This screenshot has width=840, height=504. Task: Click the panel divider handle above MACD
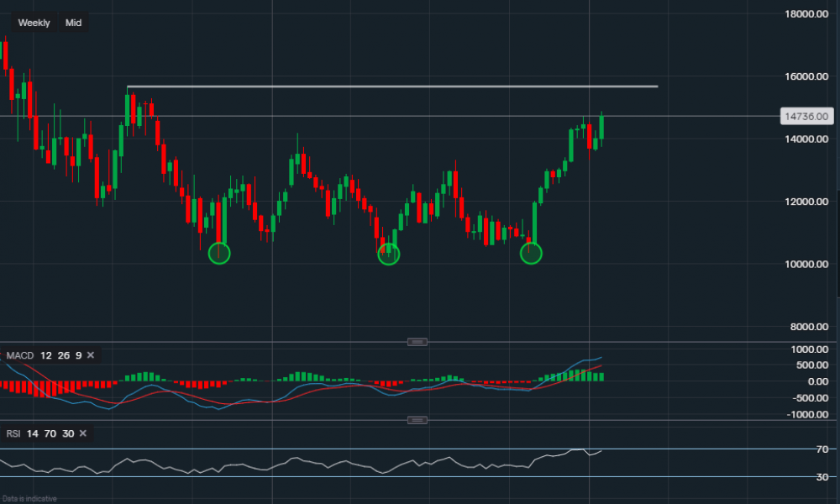pyautogui.click(x=417, y=342)
